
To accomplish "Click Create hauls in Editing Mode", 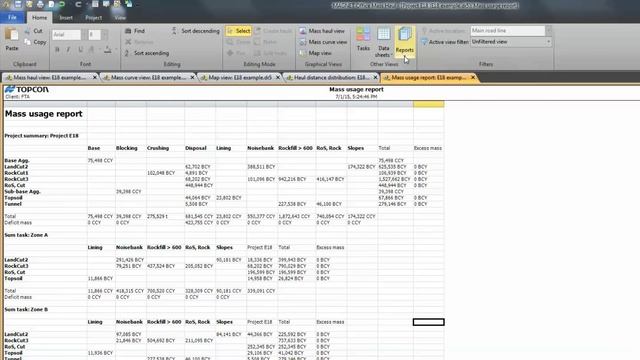I will coord(273,31).
